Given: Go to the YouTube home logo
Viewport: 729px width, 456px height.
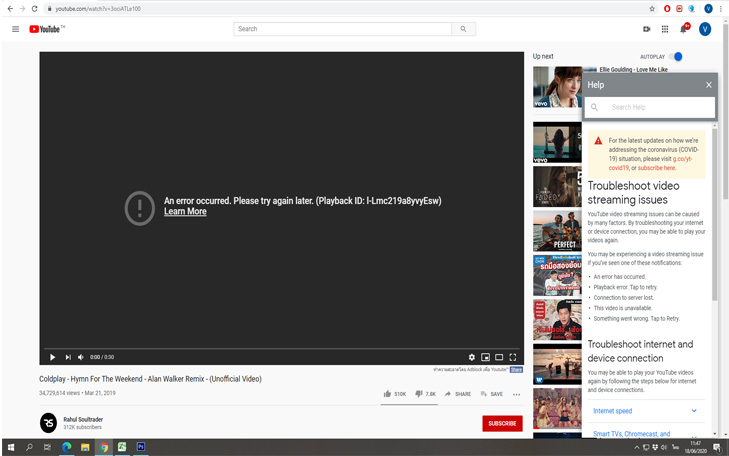Looking at the screenshot, I should pyautogui.click(x=47, y=29).
